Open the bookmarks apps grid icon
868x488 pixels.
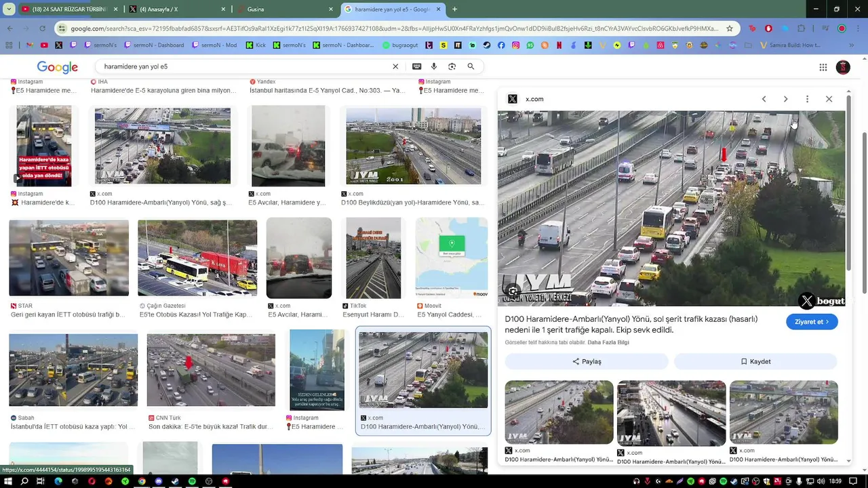[x=9, y=45]
